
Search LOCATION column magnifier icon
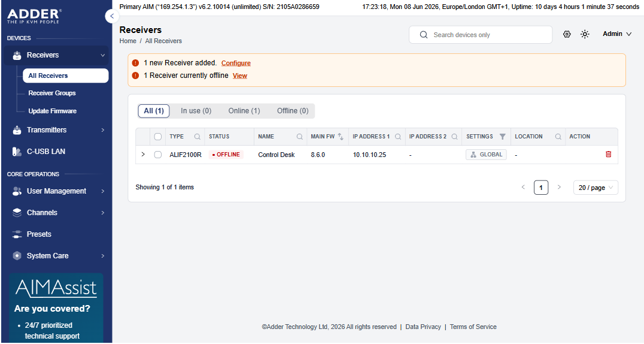558,137
